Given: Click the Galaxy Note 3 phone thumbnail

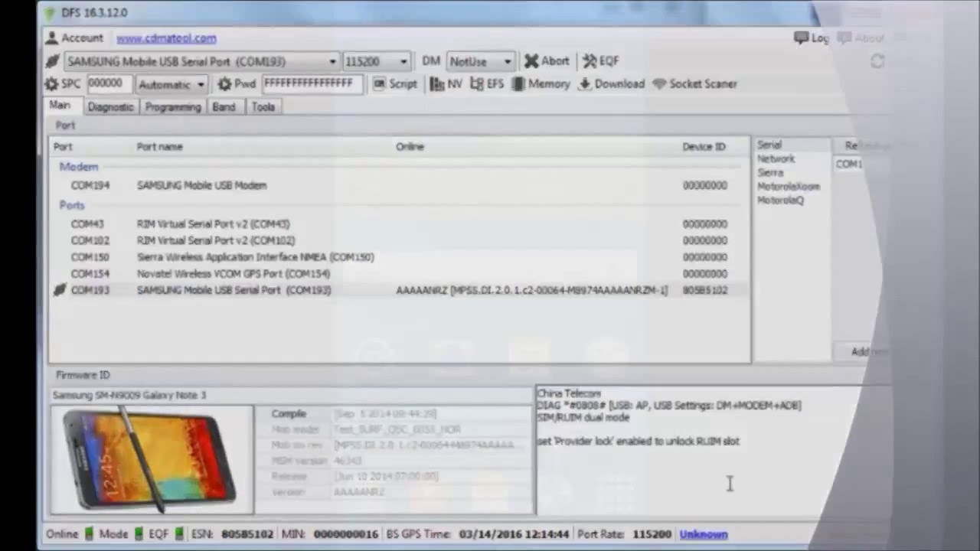Looking at the screenshot, I should pyautogui.click(x=151, y=460).
